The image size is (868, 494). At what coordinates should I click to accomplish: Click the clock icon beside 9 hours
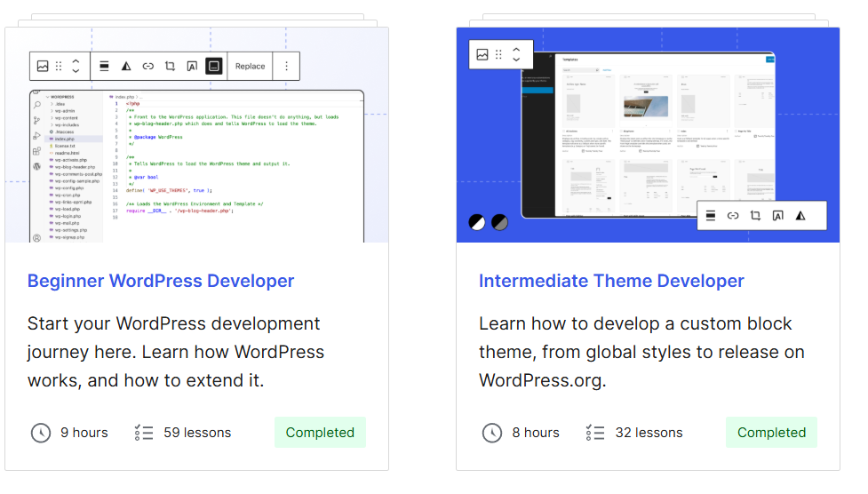40,433
